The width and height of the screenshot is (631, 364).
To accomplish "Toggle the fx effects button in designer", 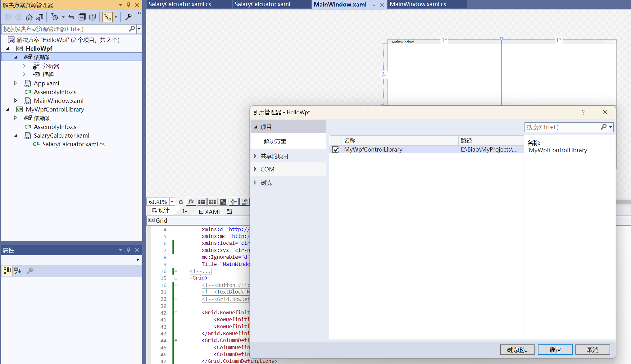I will point(191,202).
